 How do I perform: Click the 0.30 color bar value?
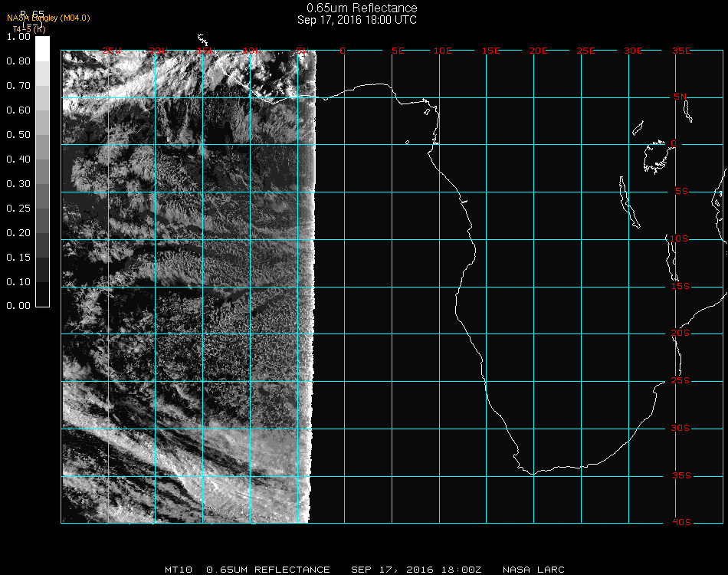click(x=18, y=184)
